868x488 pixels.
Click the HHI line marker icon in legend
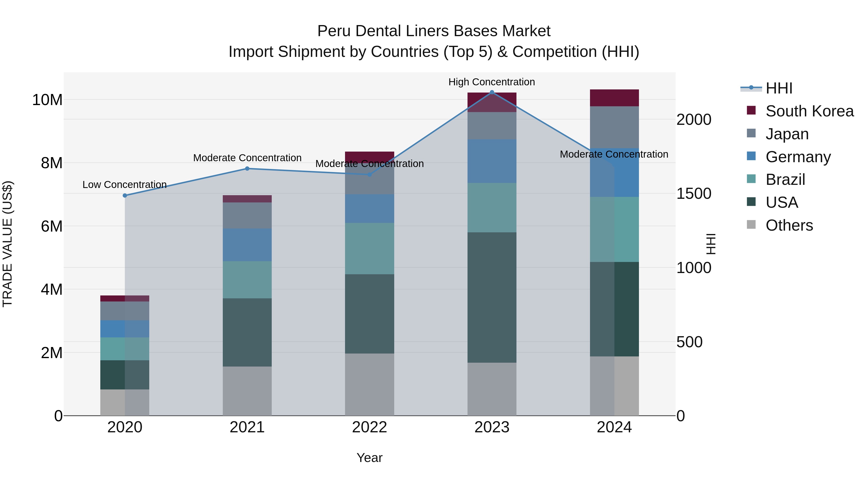(751, 87)
